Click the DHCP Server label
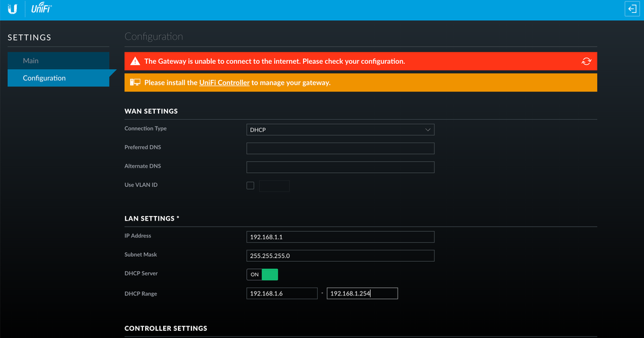The width and height of the screenshot is (644, 338). pyautogui.click(x=141, y=273)
